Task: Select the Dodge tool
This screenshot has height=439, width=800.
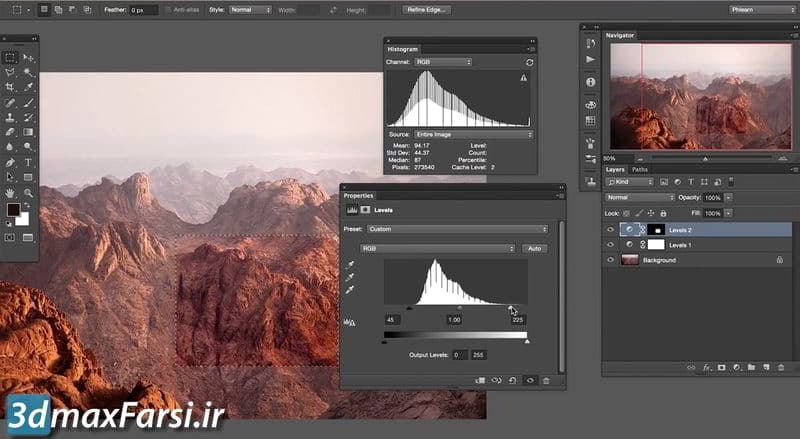Action: pos(28,147)
